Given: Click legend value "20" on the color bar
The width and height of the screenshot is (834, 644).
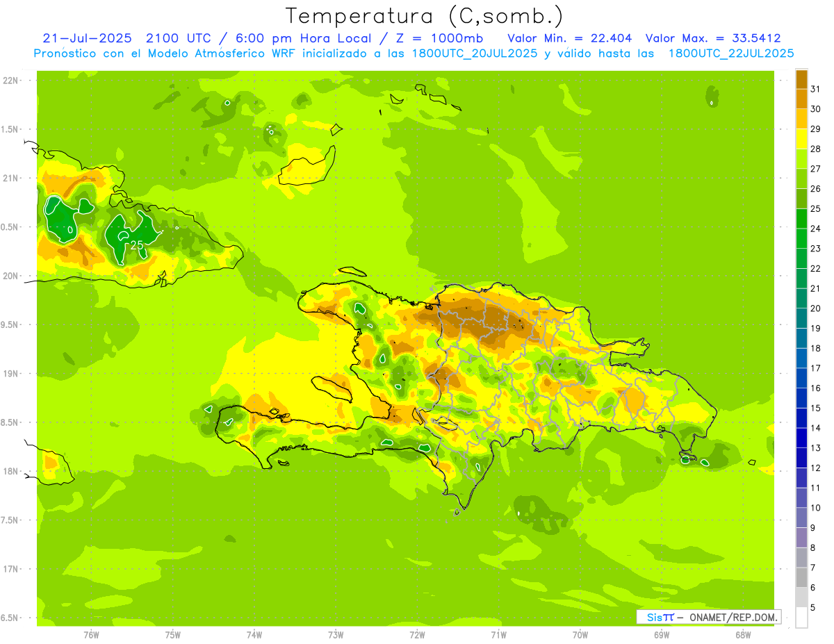Looking at the screenshot, I should click(x=815, y=308).
